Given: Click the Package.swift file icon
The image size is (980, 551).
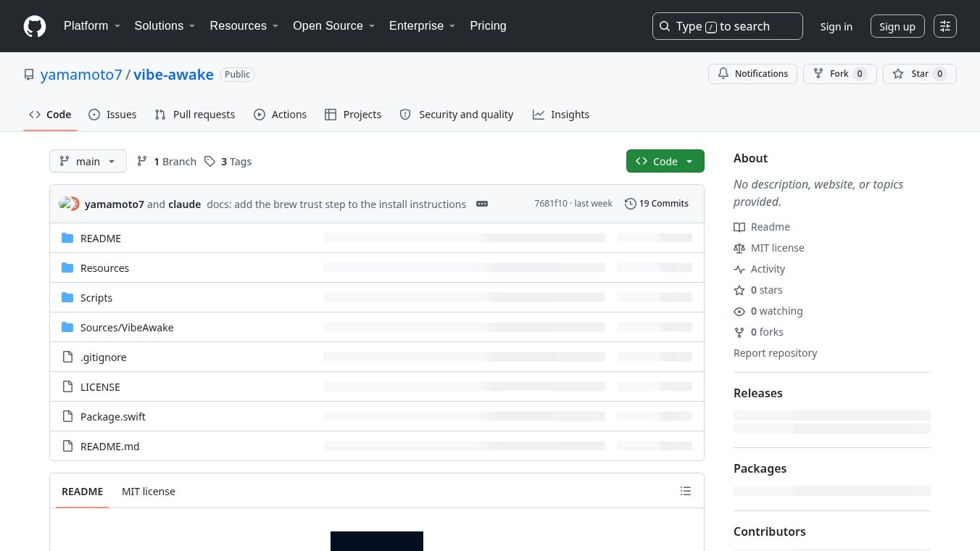Looking at the screenshot, I should point(67,416).
